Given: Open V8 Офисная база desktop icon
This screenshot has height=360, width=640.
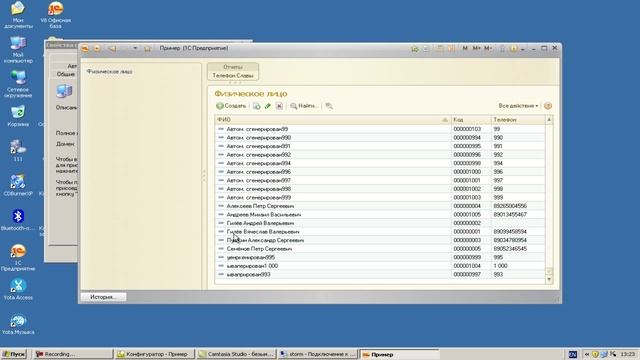Looking at the screenshot, I should pyautogui.click(x=56, y=15).
